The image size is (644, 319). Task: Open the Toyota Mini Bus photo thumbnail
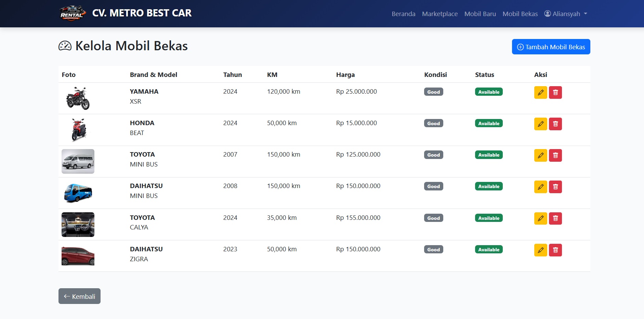point(78,161)
